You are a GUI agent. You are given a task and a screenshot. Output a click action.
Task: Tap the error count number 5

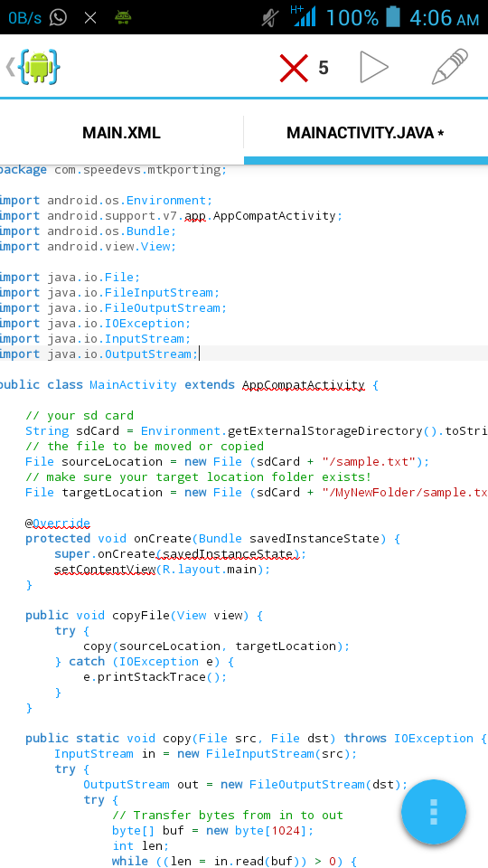(324, 68)
